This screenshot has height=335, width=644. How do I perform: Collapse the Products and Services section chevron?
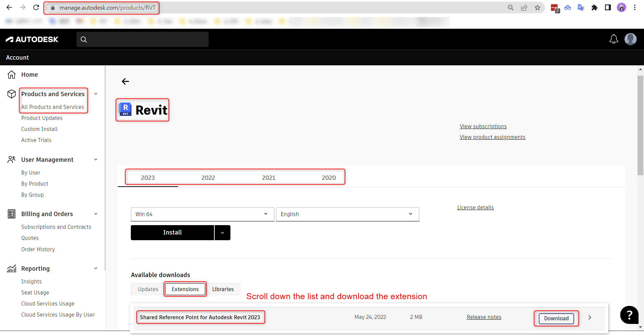coord(96,94)
